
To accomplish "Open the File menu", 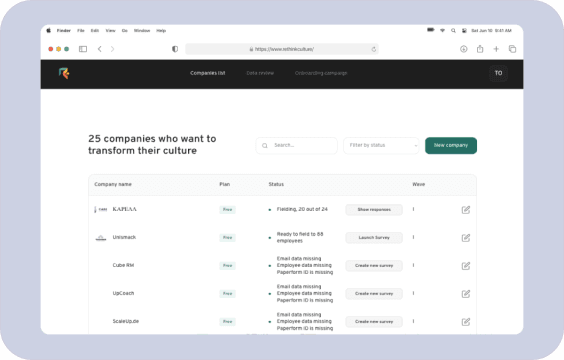I will 81,31.
